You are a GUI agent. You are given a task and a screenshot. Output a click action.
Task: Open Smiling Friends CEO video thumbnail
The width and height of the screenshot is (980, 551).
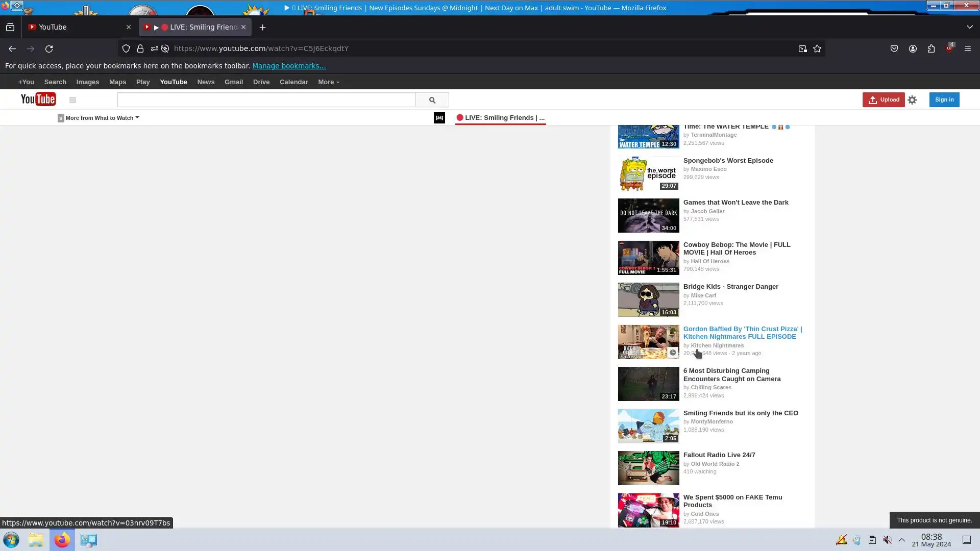coord(648,426)
